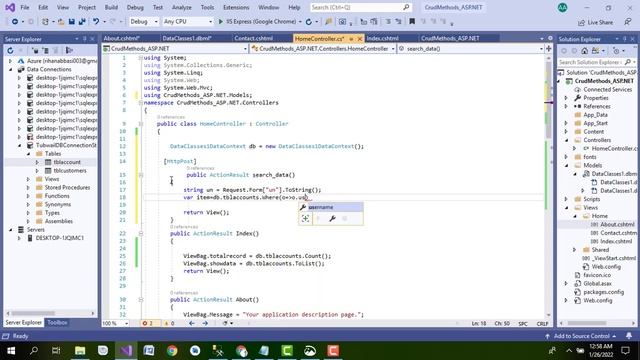
Task: Collapse the Models folder in Solution Explorer
Action: pos(567,165)
